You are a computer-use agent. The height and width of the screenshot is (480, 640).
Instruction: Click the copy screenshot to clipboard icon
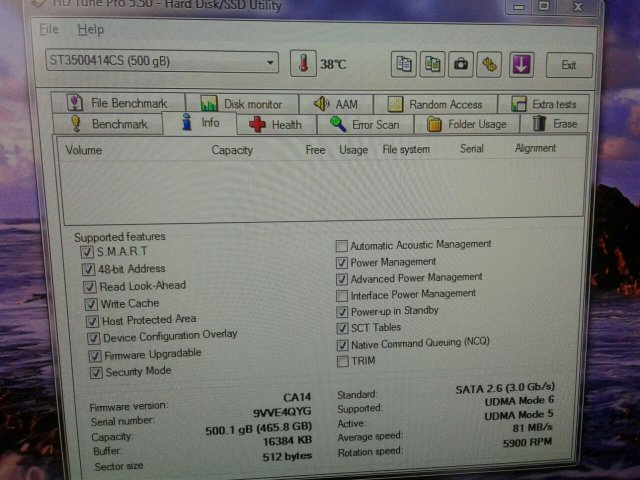[432, 64]
